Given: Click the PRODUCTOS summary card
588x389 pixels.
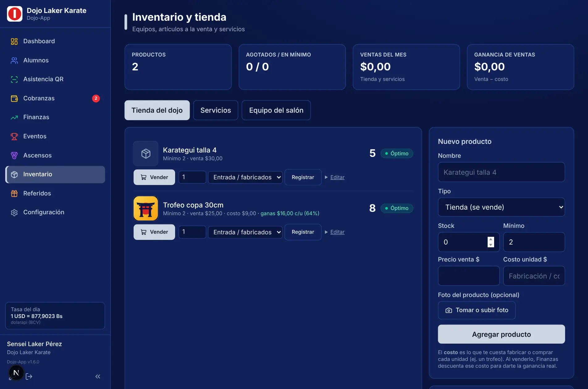Looking at the screenshot, I should 178,67.
